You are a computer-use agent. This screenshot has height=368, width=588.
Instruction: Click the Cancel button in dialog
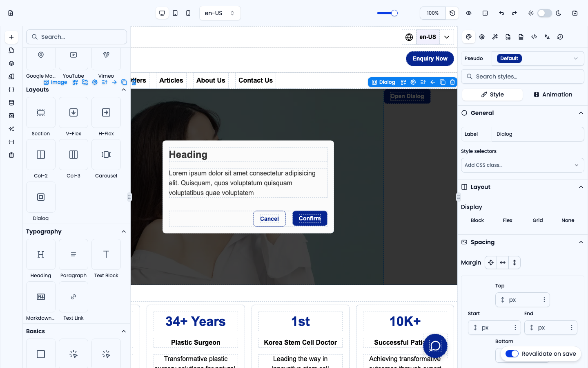[x=269, y=219]
